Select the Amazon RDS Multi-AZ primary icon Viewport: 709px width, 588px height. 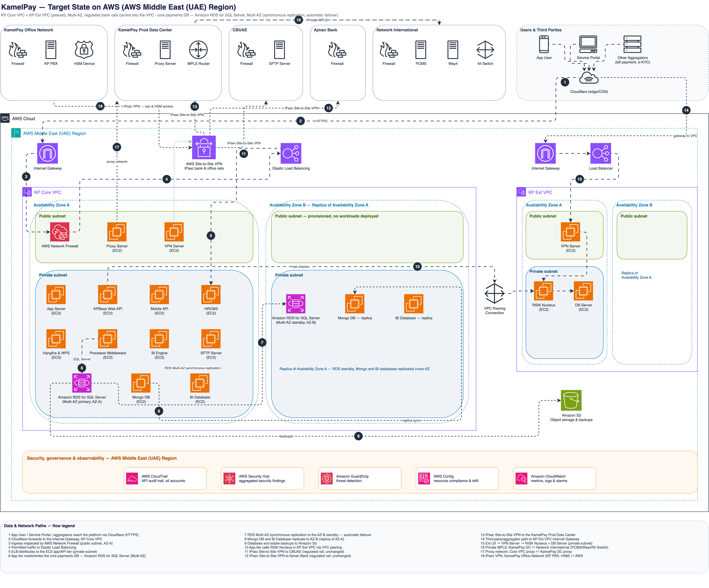coord(82,383)
